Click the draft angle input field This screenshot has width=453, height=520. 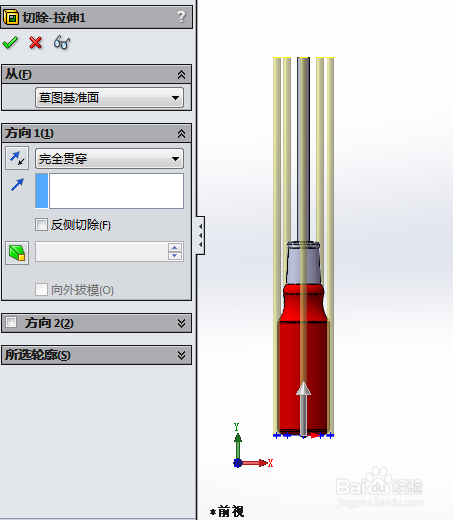[x=101, y=252]
